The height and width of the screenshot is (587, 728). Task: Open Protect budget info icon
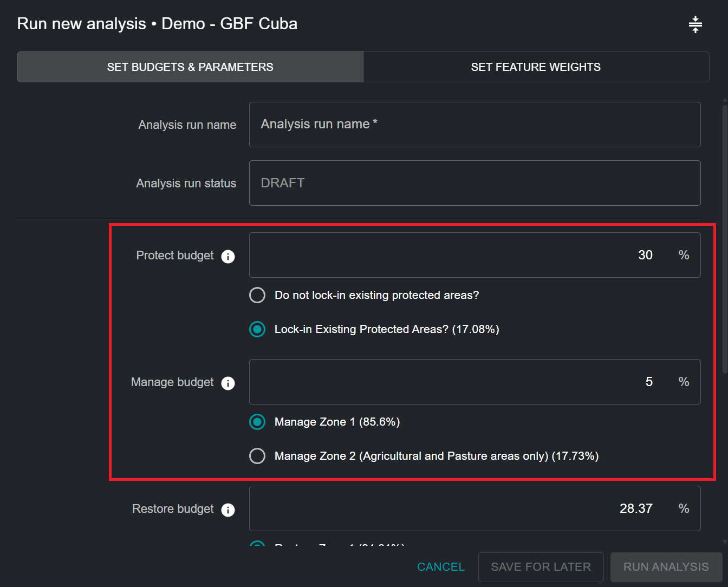(x=228, y=256)
